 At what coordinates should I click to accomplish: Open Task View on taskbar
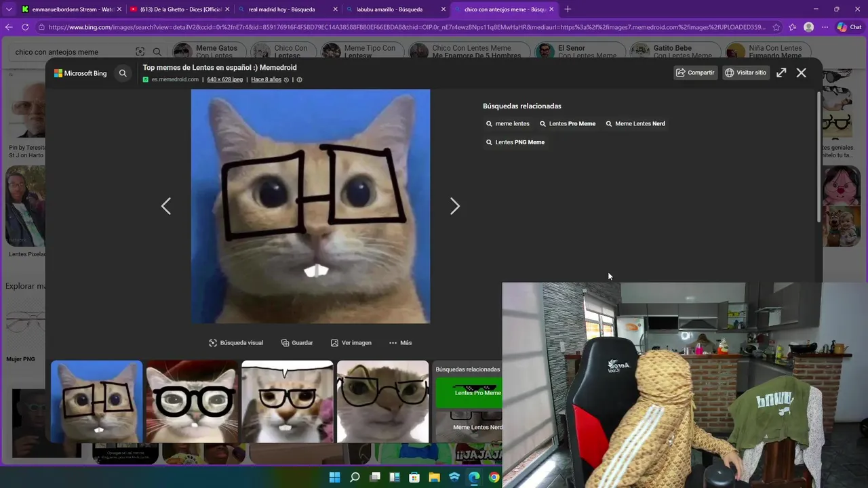coord(374,477)
